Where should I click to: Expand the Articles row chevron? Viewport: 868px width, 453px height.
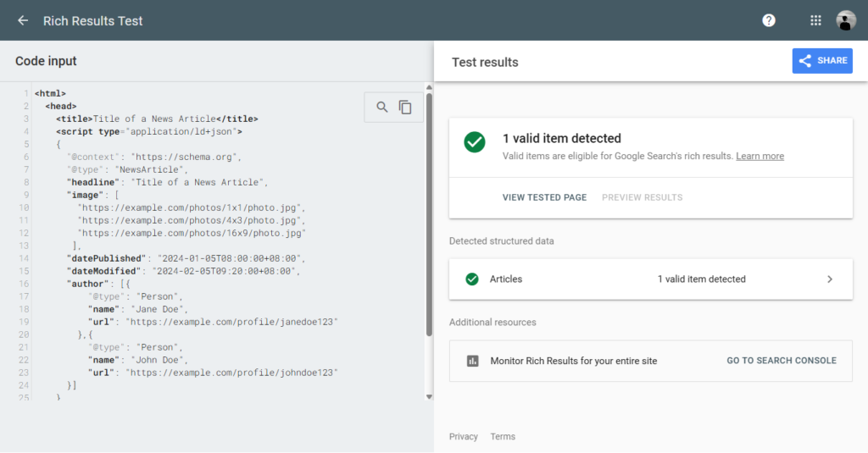tap(829, 279)
